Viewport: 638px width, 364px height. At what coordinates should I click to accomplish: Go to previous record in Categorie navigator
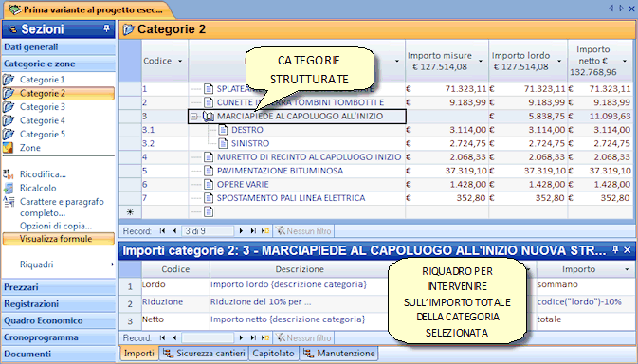174,231
